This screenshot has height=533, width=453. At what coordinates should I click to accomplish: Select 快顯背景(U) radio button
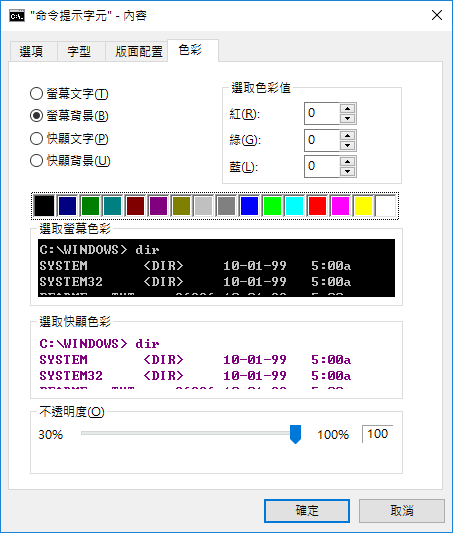70,161
